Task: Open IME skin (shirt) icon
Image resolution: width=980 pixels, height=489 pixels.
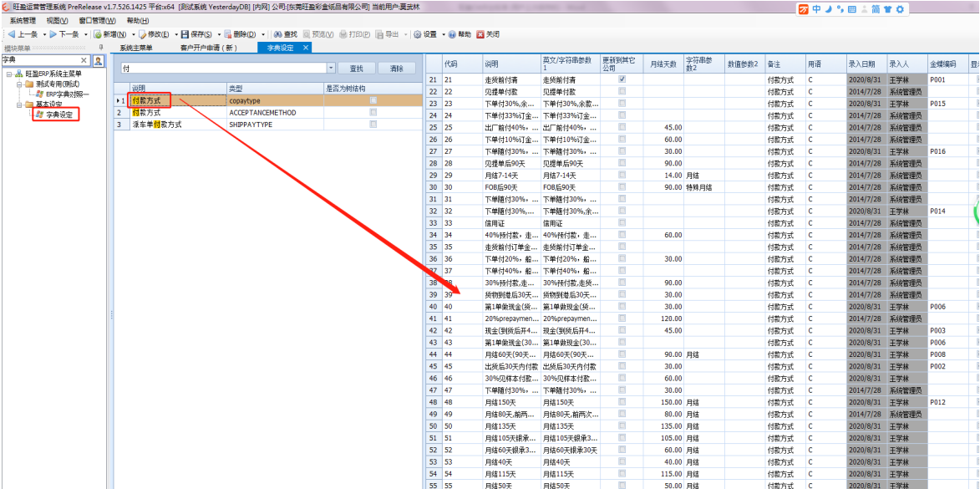Action: [x=887, y=9]
